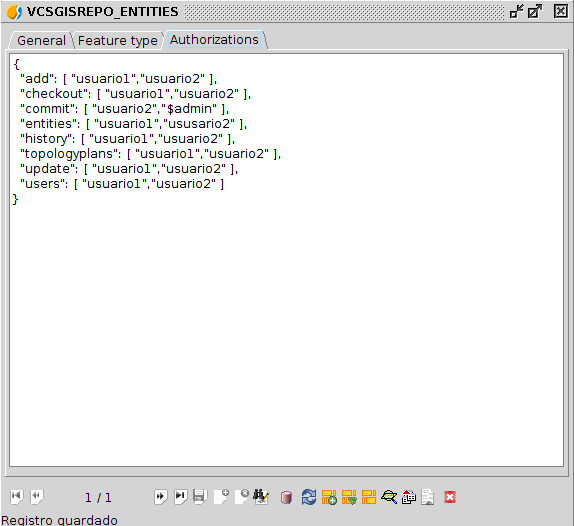Viewport: 574px width, 526px height.
Task: Go to the previous record
Action: coord(37,497)
